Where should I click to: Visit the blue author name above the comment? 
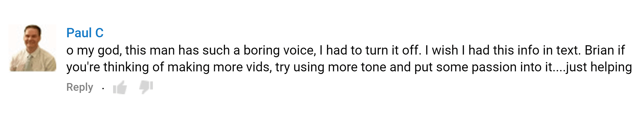click(85, 33)
